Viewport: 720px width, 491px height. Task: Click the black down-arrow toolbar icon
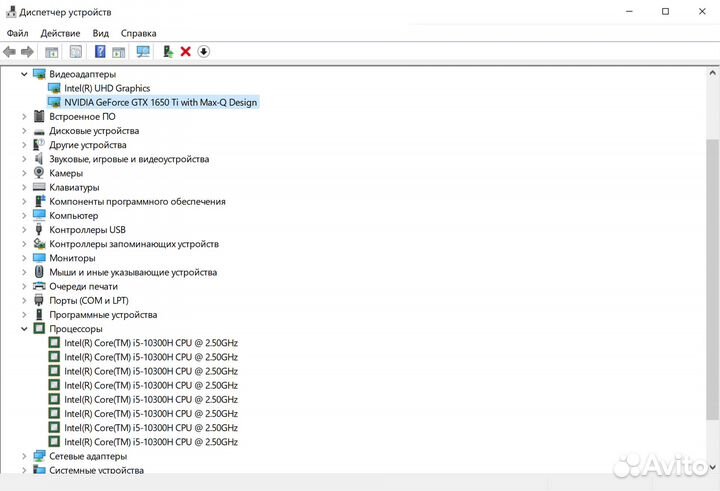[204, 52]
